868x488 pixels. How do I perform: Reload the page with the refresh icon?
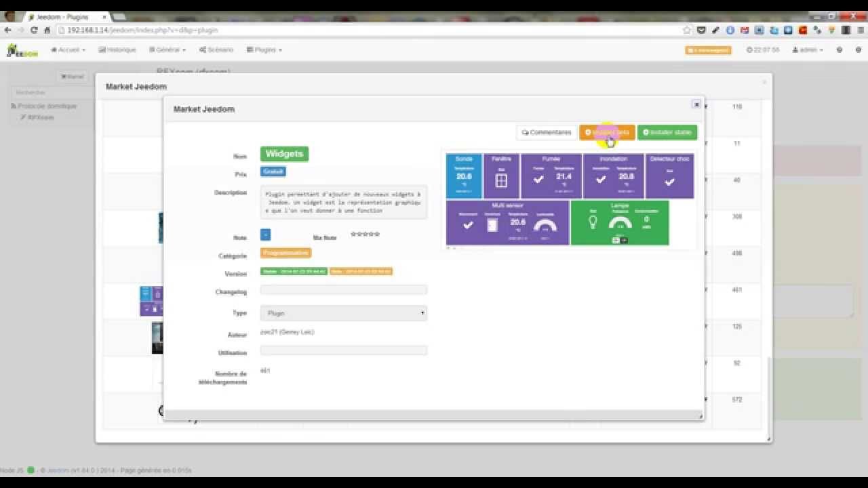point(34,30)
